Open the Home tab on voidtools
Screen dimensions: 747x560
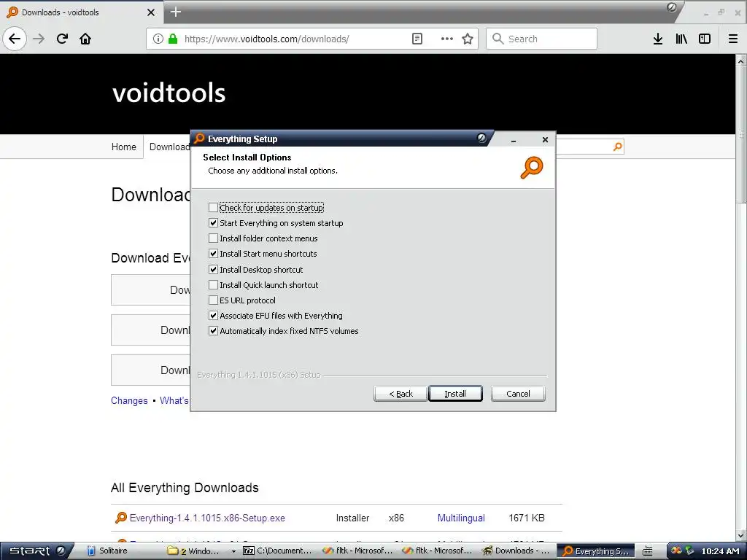click(124, 147)
